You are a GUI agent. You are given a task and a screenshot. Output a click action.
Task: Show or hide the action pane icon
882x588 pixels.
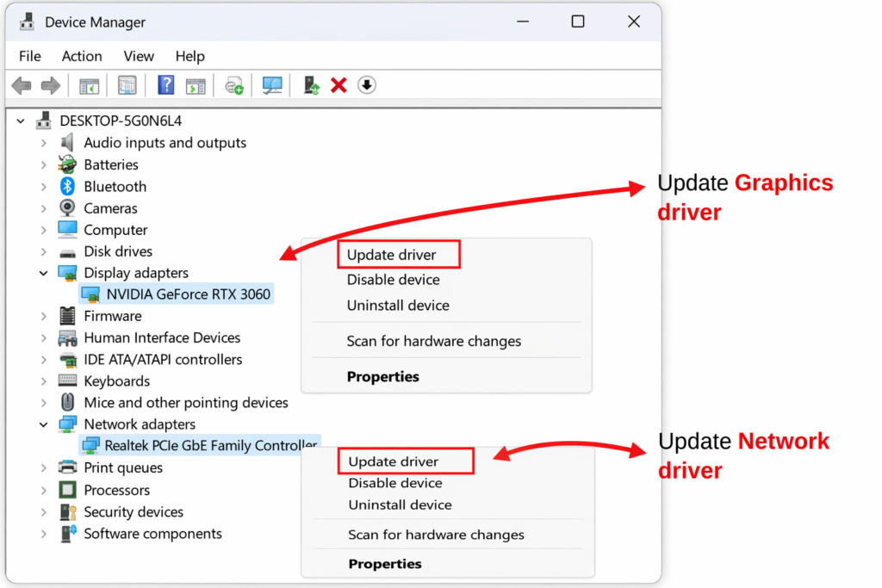[x=196, y=86]
